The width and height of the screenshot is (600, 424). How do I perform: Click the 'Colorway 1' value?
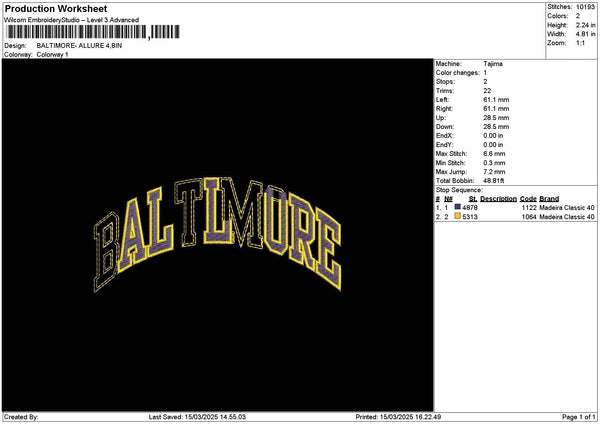click(x=52, y=55)
